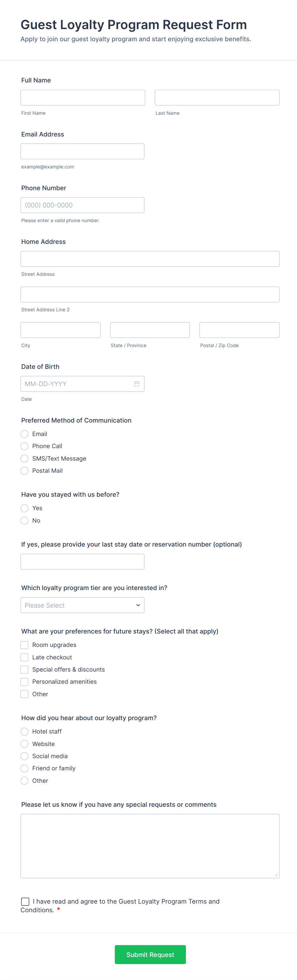Check the Room upgrades preference
Viewport: 297px width, 980px height.
(x=25, y=645)
